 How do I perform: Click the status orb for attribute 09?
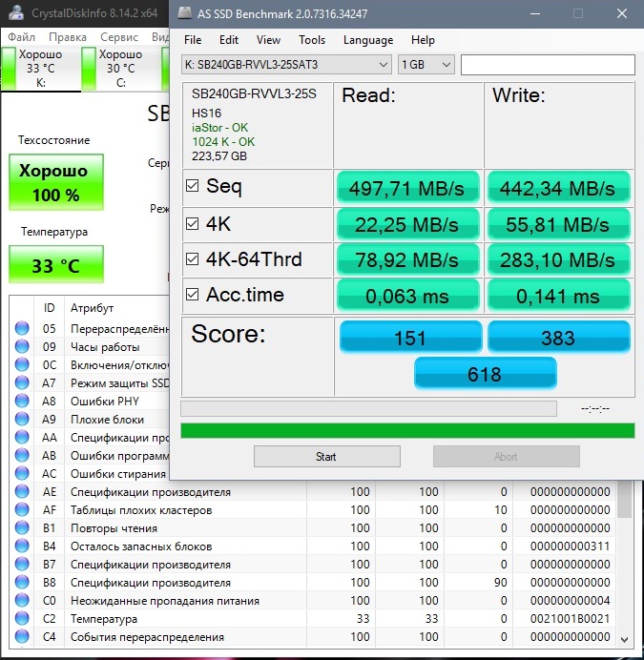click(x=22, y=346)
